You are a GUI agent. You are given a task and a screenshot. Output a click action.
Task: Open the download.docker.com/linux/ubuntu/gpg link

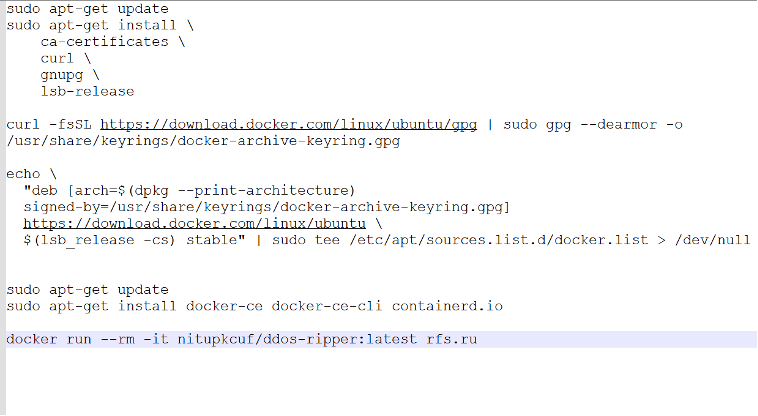point(289,125)
